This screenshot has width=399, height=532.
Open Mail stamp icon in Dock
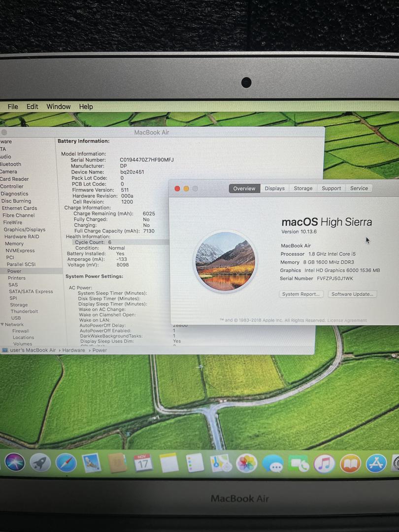point(91,463)
